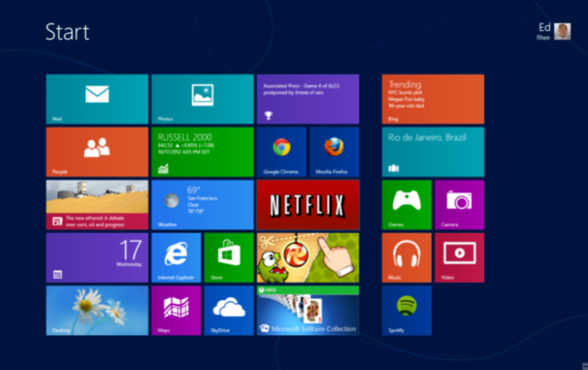Open the Associated Press sports news tile
Image resolution: width=588 pixels, height=370 pixels.
tap(308, 99)
